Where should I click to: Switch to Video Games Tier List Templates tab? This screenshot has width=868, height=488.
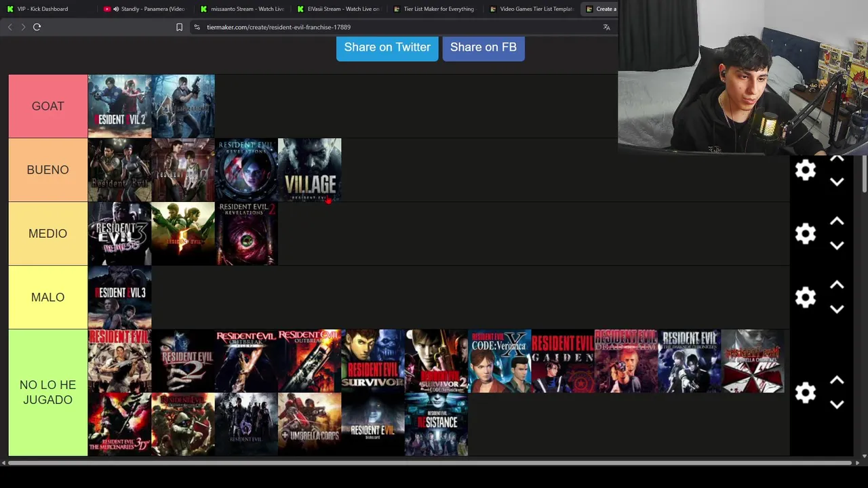tap(533, 9)
